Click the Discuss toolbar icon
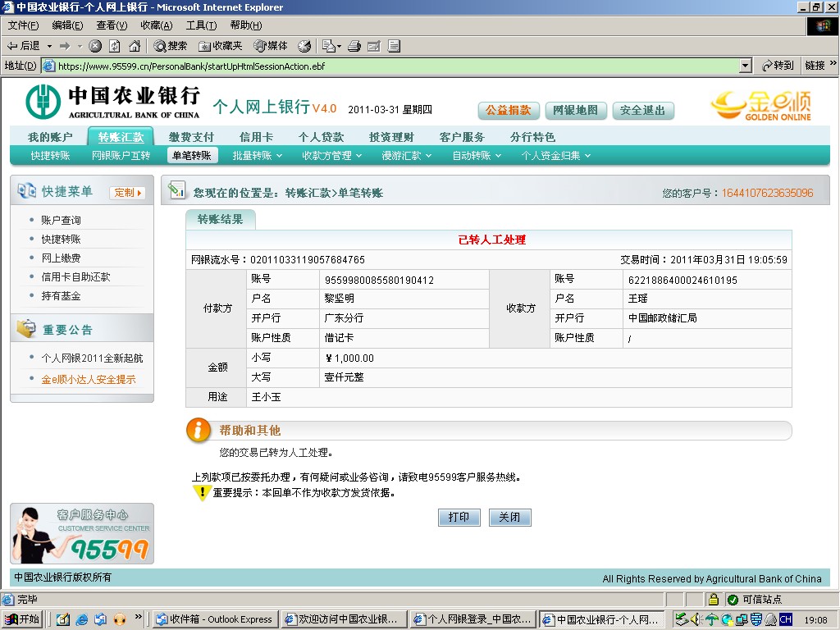Screen dimensions: 840x630 tap(394, 46)
